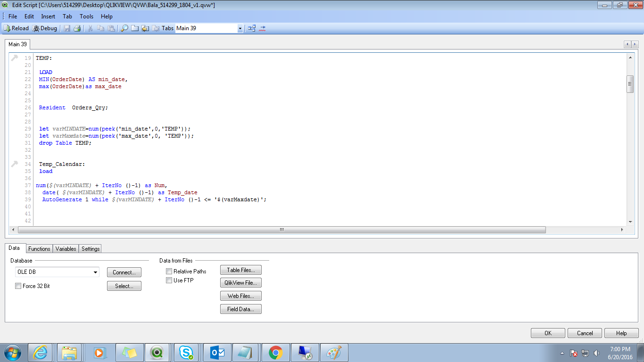This screenshot has width=644, height=362.
Task: Click the wizard icon beside line 34
Action: point(14,164)
